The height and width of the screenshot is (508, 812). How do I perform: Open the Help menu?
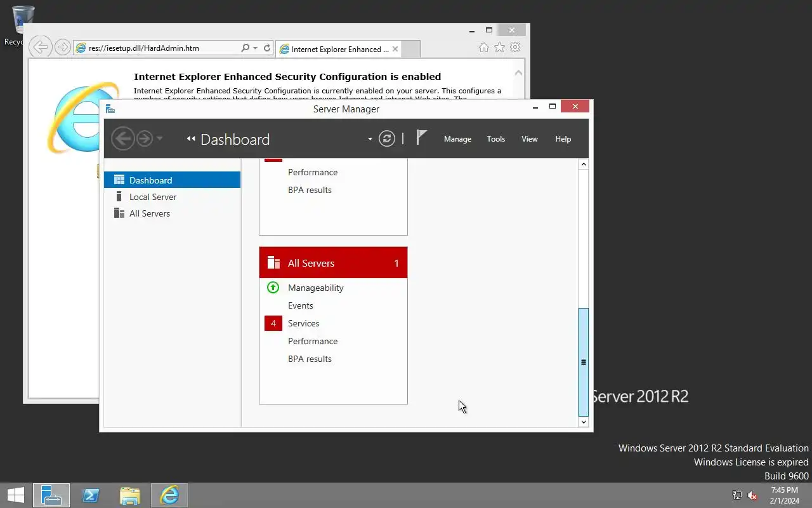coord(563,139)
